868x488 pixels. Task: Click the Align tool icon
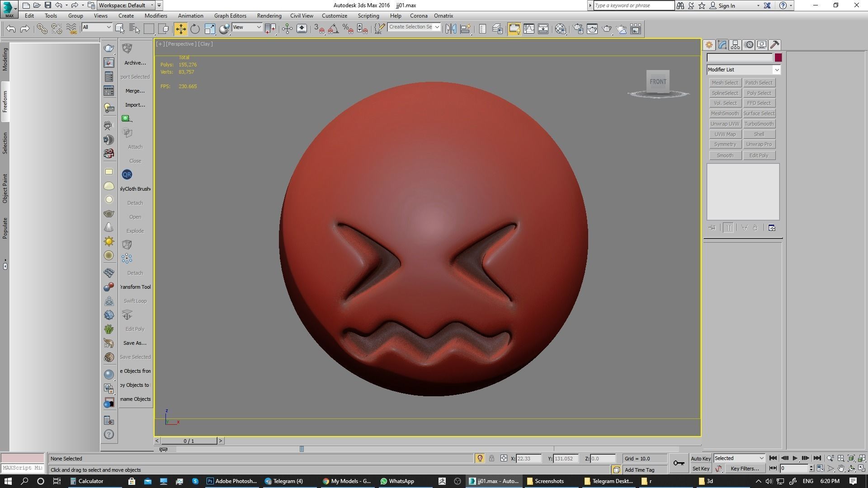coord(465,29)
